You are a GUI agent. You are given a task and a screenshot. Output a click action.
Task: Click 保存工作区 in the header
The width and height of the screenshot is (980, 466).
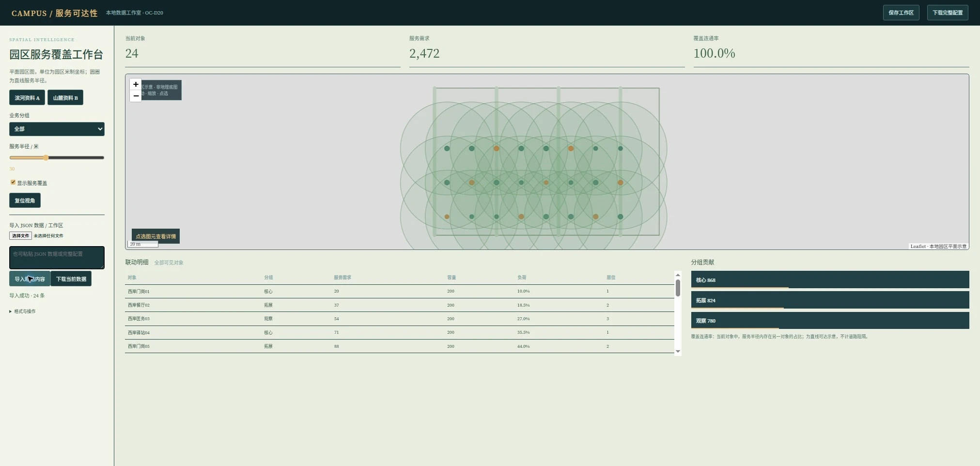tap(901, 13)
